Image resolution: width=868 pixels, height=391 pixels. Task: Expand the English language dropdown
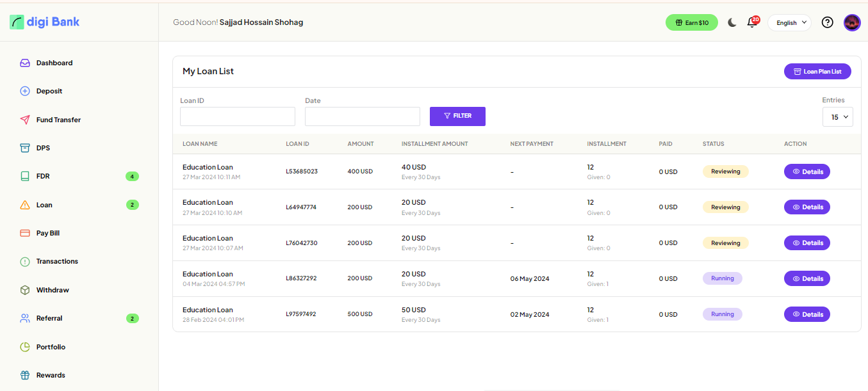pos(789,23)
